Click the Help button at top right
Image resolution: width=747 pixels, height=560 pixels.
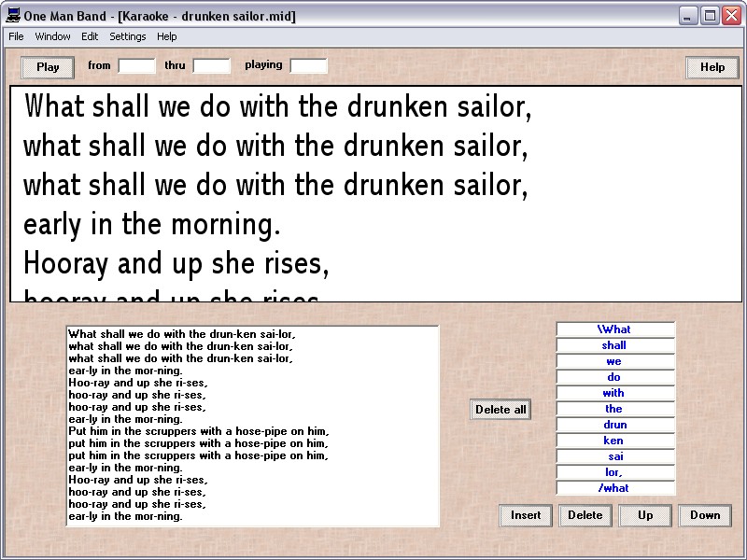tap(712, 67)
